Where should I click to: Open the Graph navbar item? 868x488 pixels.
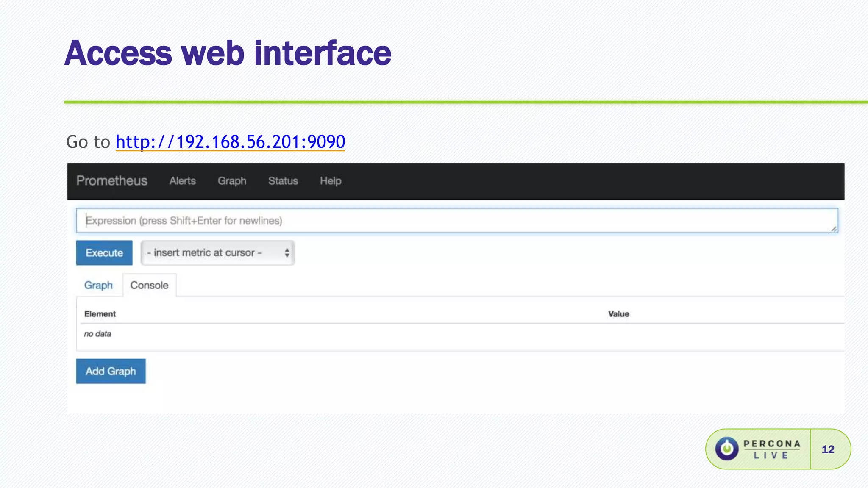(232, 181)
